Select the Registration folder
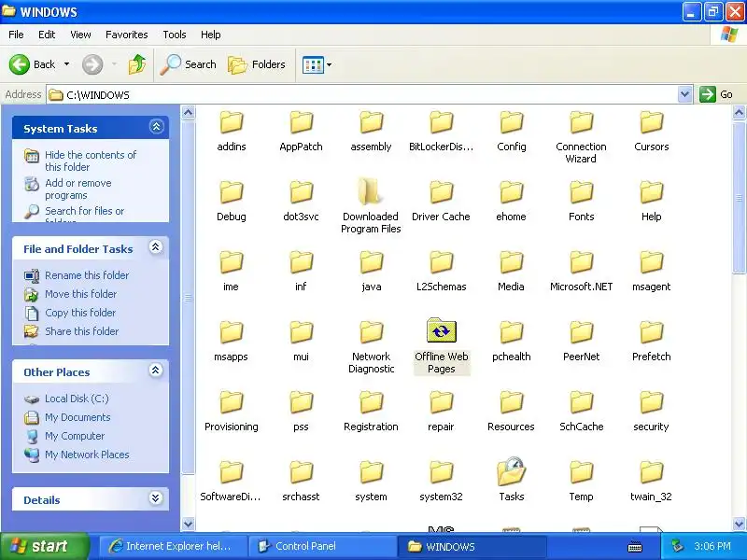 (371, 411)
